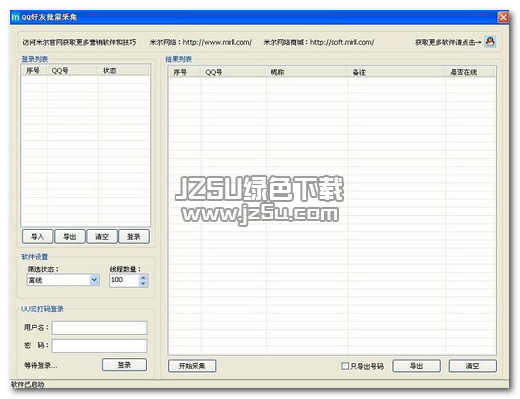Viewport: 520px width, 399px height.
Task: Click into the 用户名 username field
Action: (x=99, y=328)
